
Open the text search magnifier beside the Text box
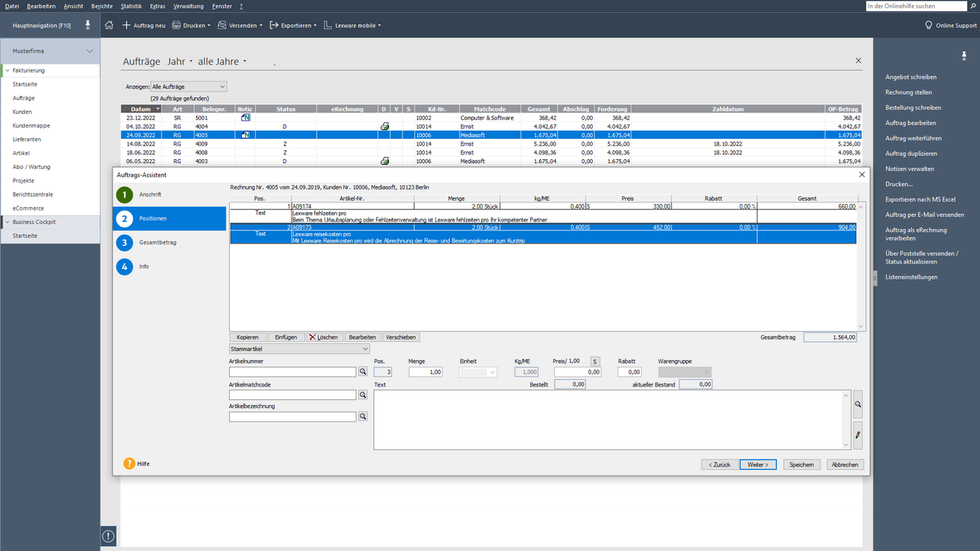coord(858,405)
